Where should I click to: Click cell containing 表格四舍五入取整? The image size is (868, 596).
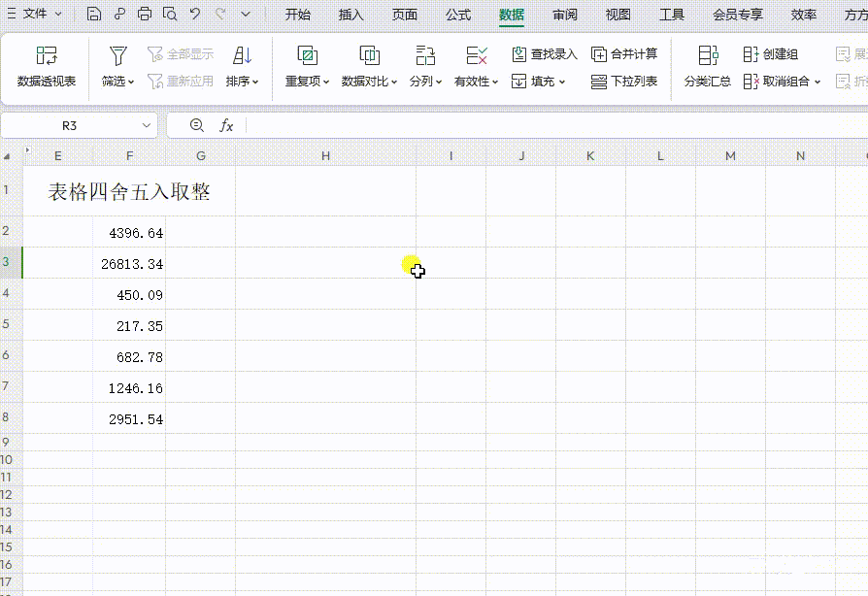pos(129,191)
